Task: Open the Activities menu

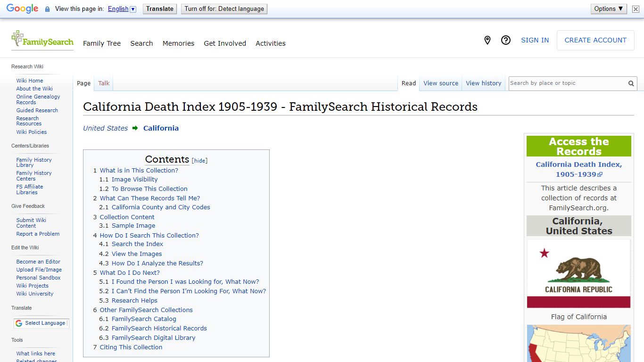Action: [x=271, y=43]
